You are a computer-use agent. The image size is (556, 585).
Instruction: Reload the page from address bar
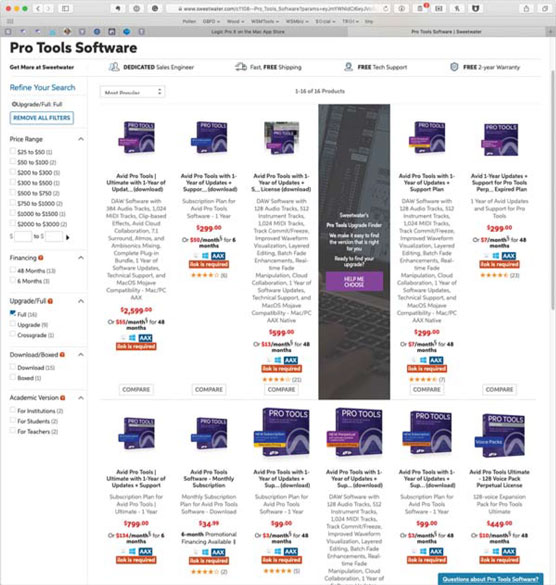385,8
